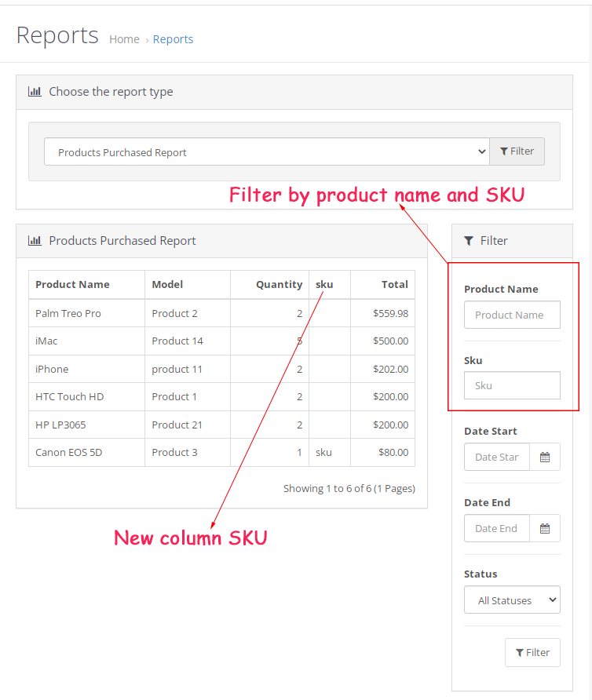Focus the Product Name input field
This screenshot has height=700, width=592.
[512, 315]
